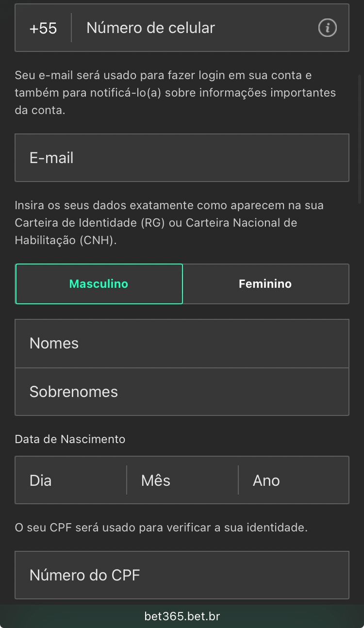Click the vertical scrollbar on the right edge
The width and height of the screenshot is (364, 628).
pyautogui.click(x=360, y=138)
